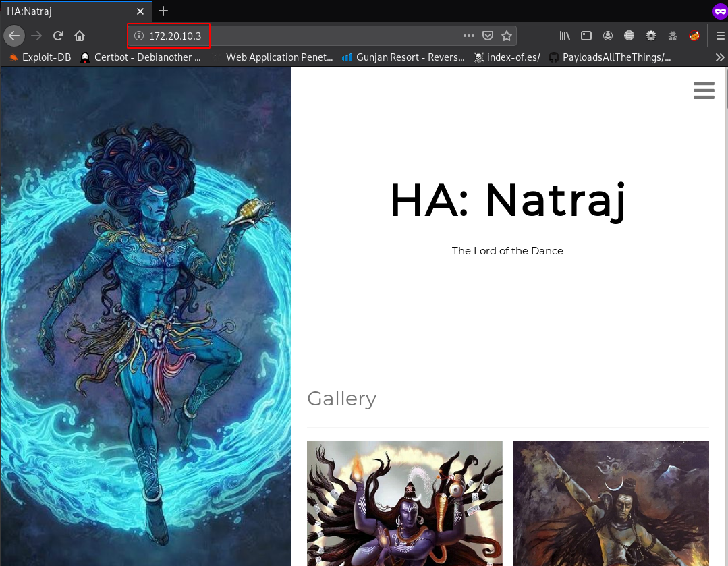
Task: Toggle the browser sidebar icon
Action: pos(586,36)
